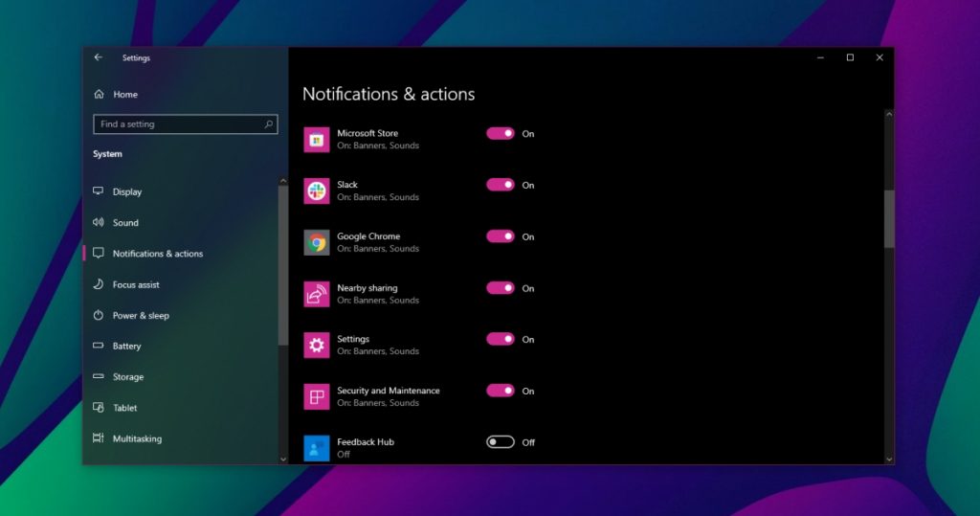980x516 pixels.
Task: Click the Display monitor icon
Action: pos(99,191)
